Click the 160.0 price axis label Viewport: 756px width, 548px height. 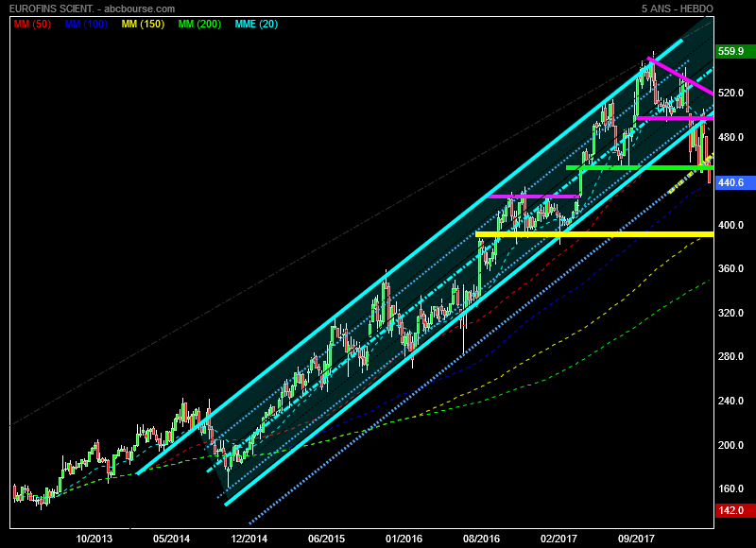[730, 488]
